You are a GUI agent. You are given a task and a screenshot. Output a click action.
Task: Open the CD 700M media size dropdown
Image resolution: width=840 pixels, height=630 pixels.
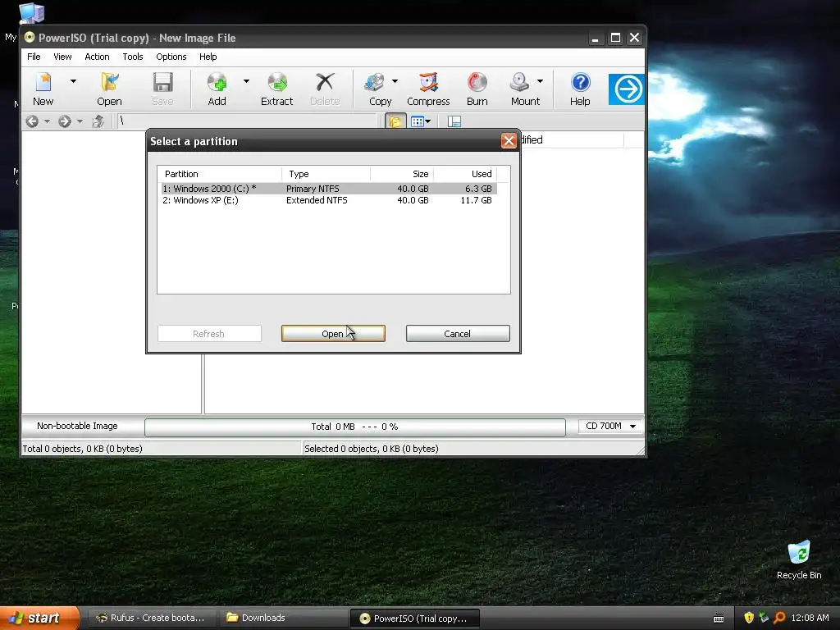(610, 427)
